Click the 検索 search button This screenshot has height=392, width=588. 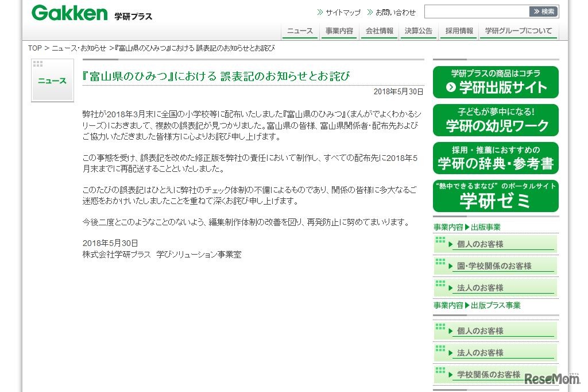(544, 11)
